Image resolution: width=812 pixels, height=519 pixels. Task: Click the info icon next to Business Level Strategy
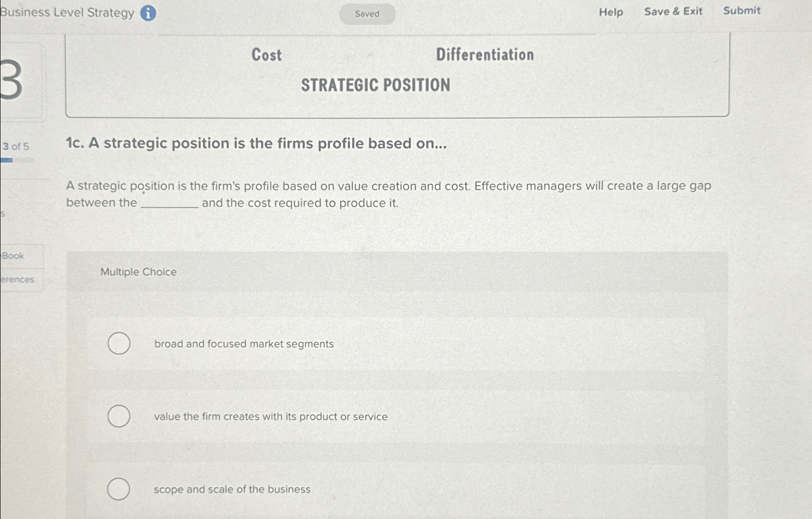148,13
